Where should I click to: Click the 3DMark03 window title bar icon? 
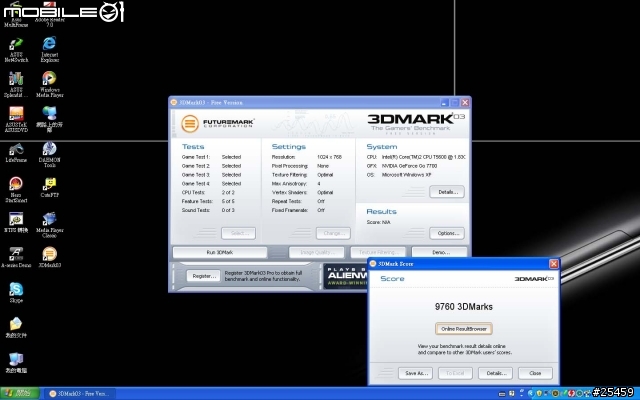coord(174,102)
